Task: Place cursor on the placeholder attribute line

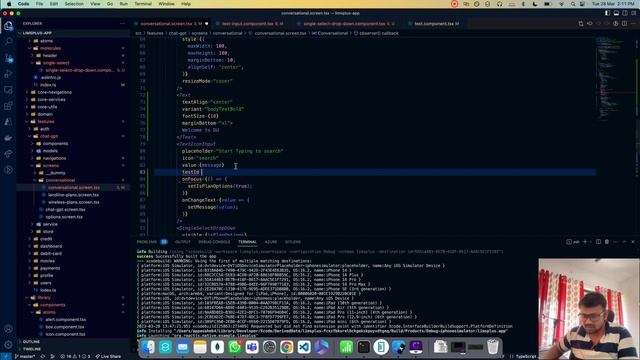Action: (232, 151)
